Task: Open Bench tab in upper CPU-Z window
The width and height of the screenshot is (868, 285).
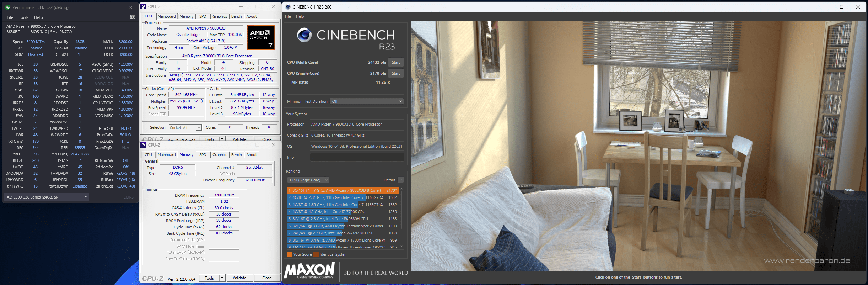Action: [x=236, y=16]
